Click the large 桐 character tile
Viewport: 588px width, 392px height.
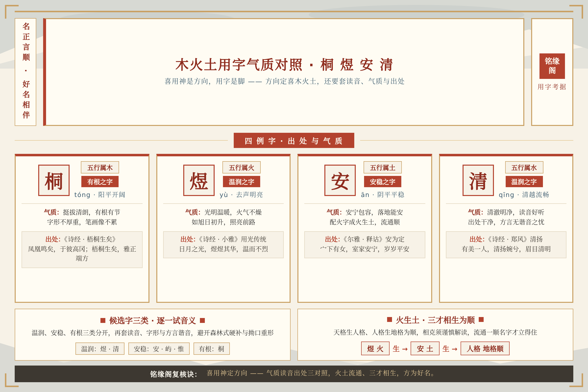click(54, 180)
